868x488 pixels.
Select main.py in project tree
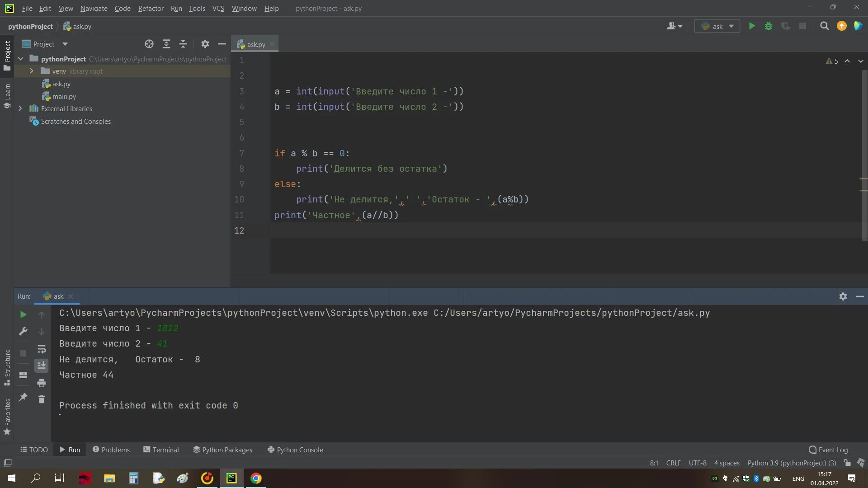[59, 96]
